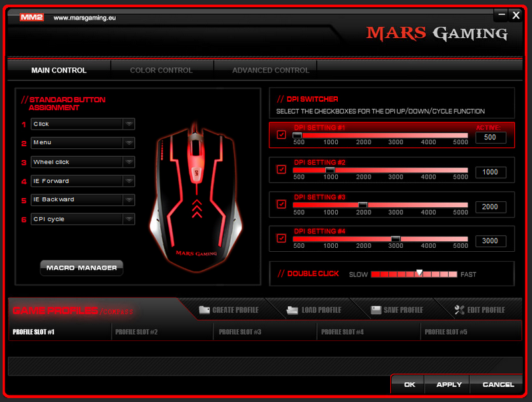Open button 5 dropdown showing IE Backward
This screenshot has width=532, height=402.
pos(82,199)
